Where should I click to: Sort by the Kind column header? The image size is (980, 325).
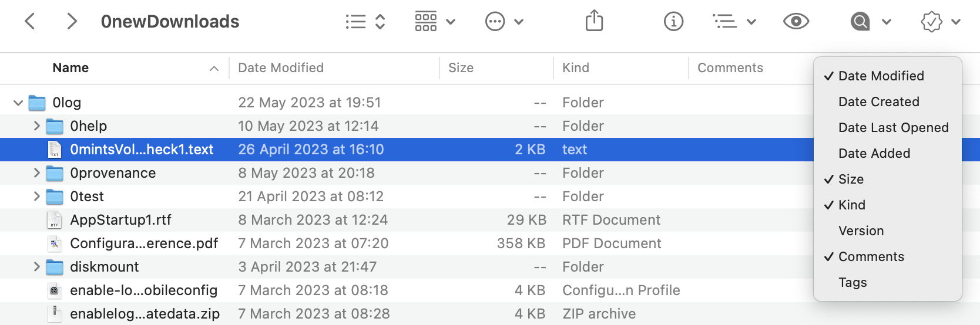click(576, 68)
